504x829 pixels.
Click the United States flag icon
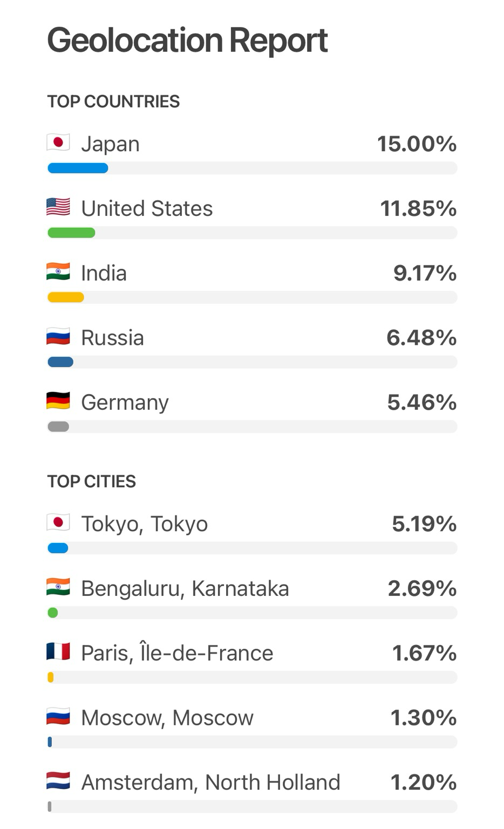(x=58, y=207)
